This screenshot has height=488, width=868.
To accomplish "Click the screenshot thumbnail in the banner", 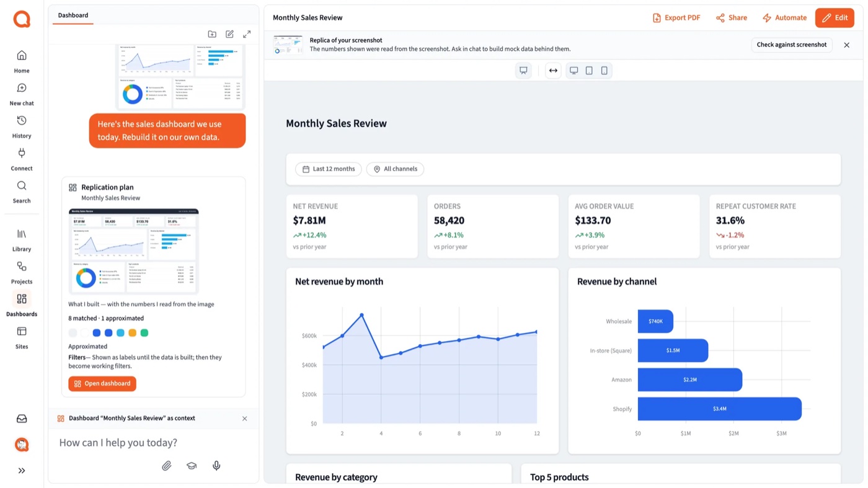I will [x=288, y=45].
